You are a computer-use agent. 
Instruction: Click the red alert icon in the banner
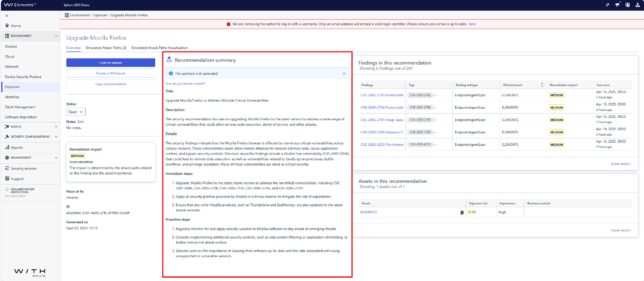(x=229, y=24)
